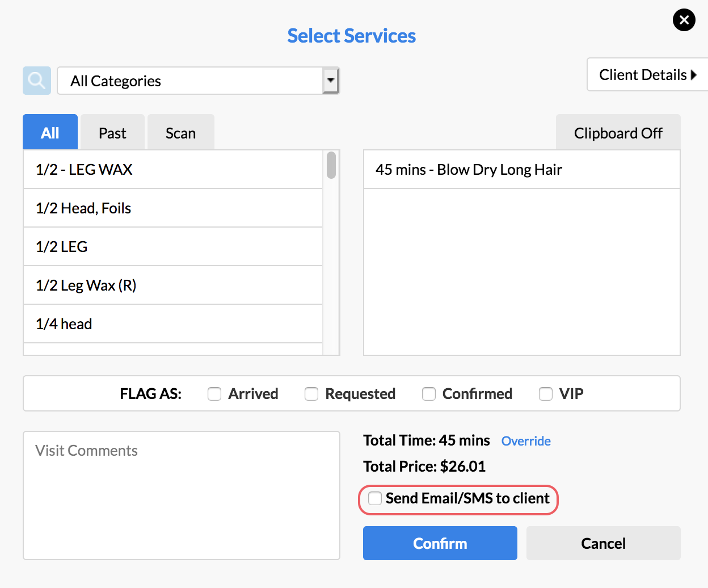Viewport: 708px width, 588px height.
Task: Mark the client as VIP
Action: [546, 394]
